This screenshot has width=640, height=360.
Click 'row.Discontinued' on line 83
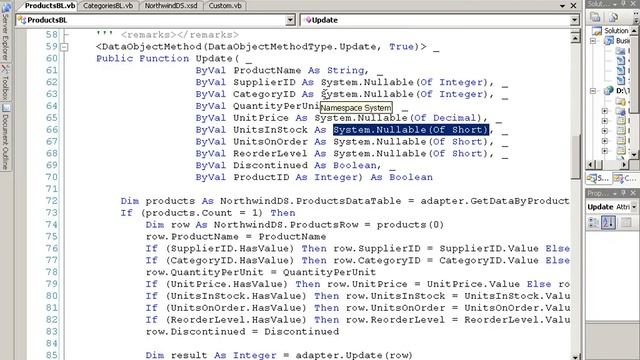coord(196,331)
